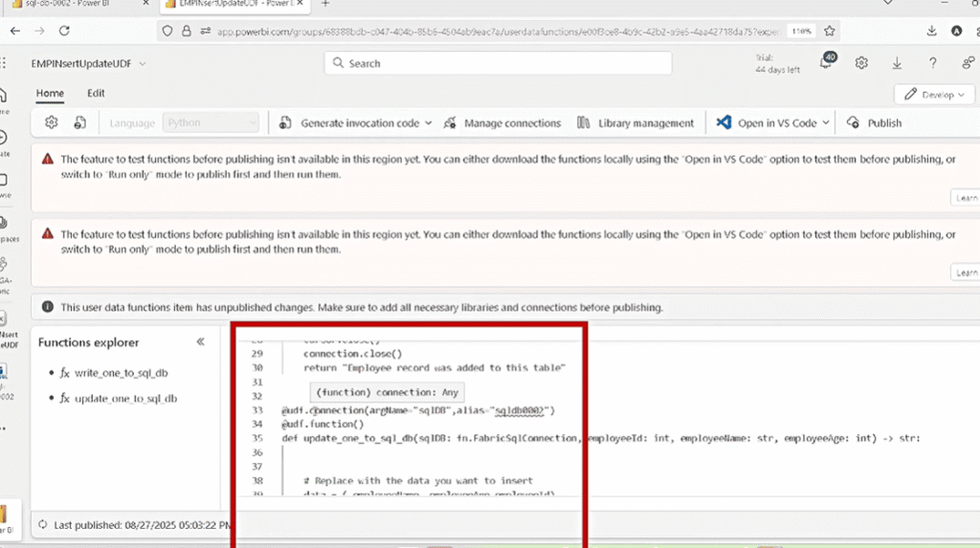Switch to sql-db-0002 browser tab
The image size is (980, 548).
[68, 4]
